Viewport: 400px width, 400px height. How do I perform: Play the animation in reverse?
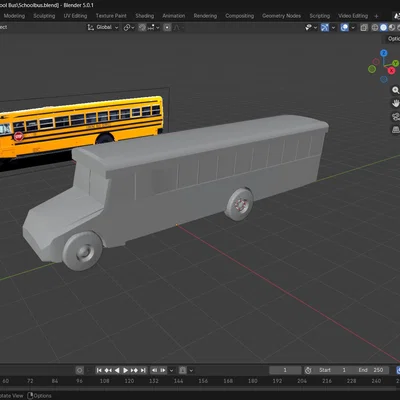[x=117, y=370]
